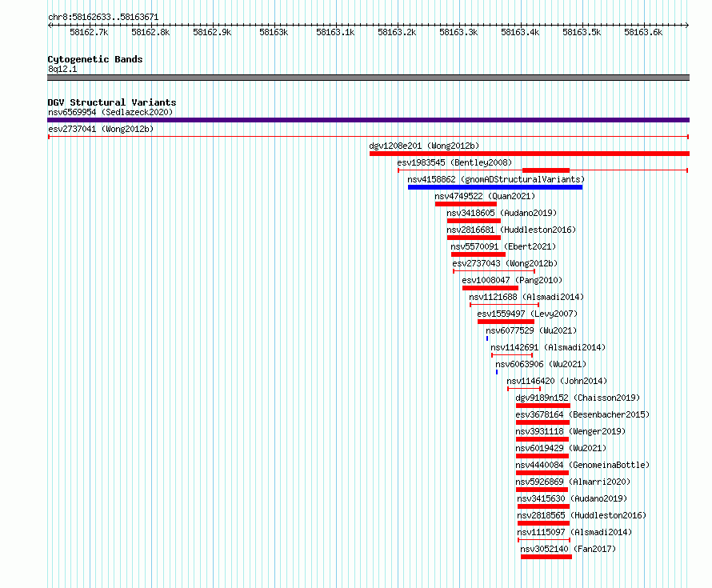
Task: Click nsv5570091 (Ebert2021) label
Action: pyautogui.click(x=503, y=246)
